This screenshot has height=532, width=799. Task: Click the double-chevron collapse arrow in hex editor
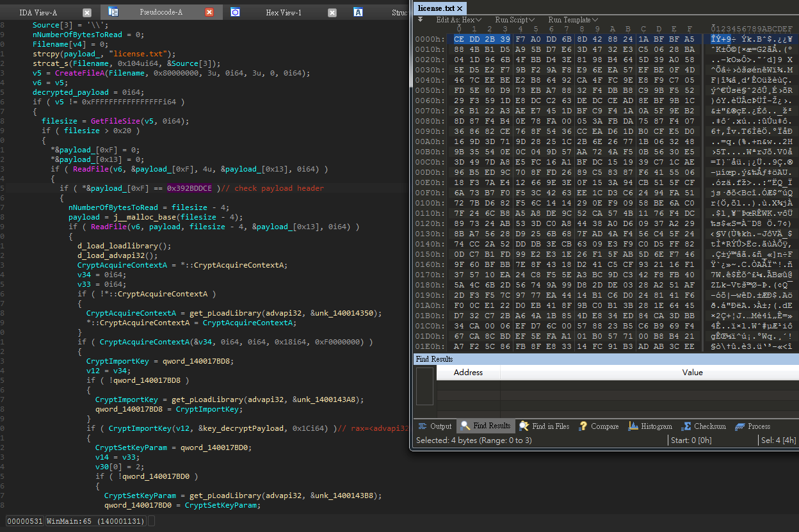point(421,20)
